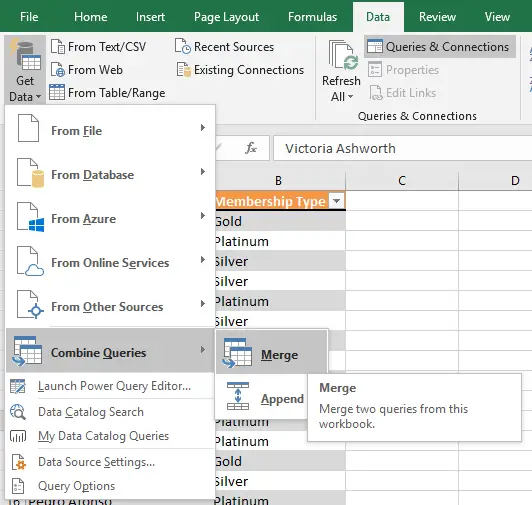Click the Edit Links icon
The width and height of the screenshot is (532, 505).
(376, 93)
